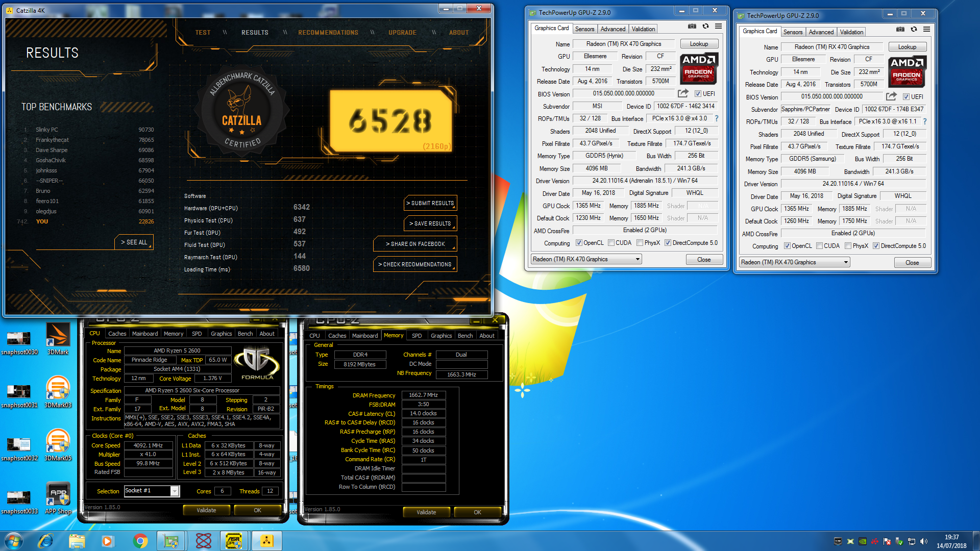980x551 pixels.
Task: Click refresh icon in Sapphire GPU-Z window
Action: pos(914,30)
